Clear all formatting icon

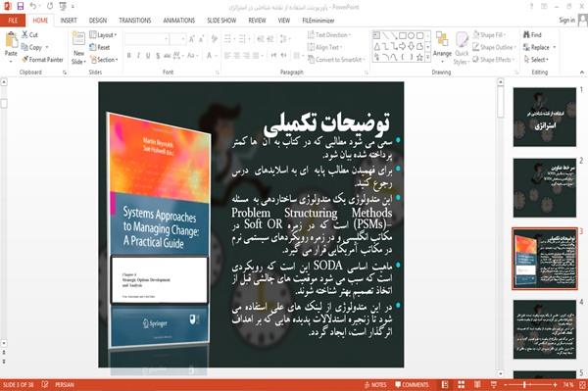click(x=214, y=39)
